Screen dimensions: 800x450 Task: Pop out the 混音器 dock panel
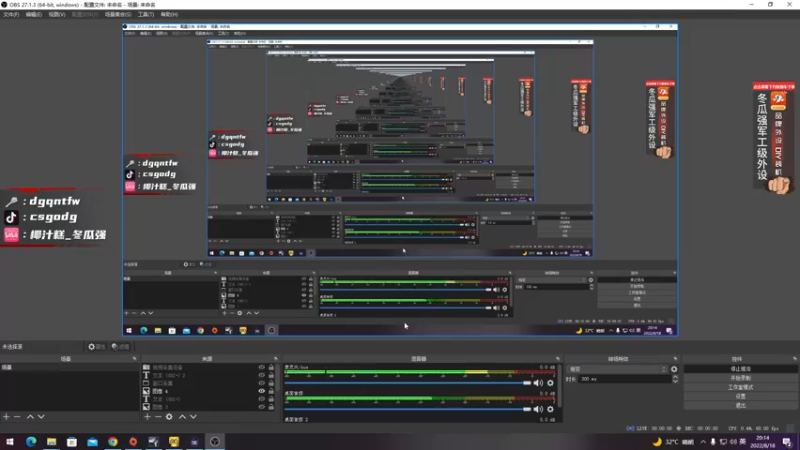click(558, 359)
